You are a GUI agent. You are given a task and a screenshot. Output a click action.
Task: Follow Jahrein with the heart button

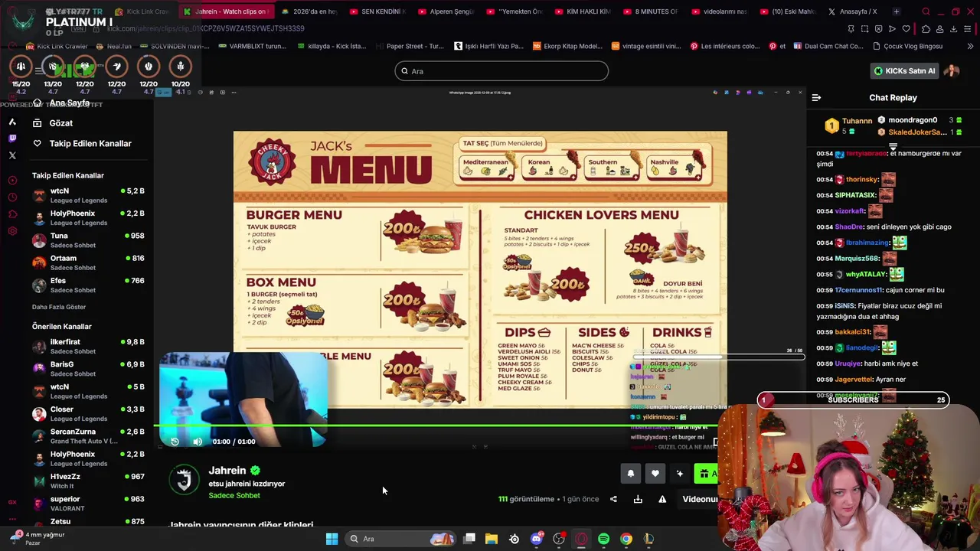(x=655, y=474)
